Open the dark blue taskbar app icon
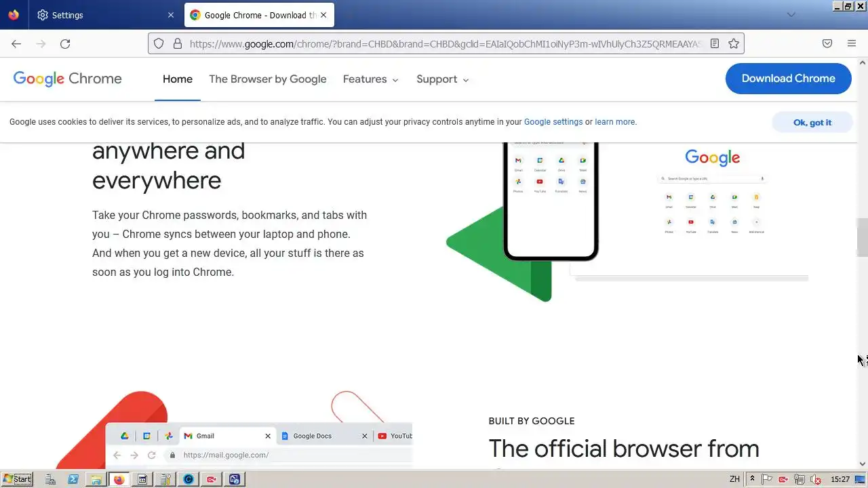This screenshot has height=488, width=868. click(x=235, y=479)
